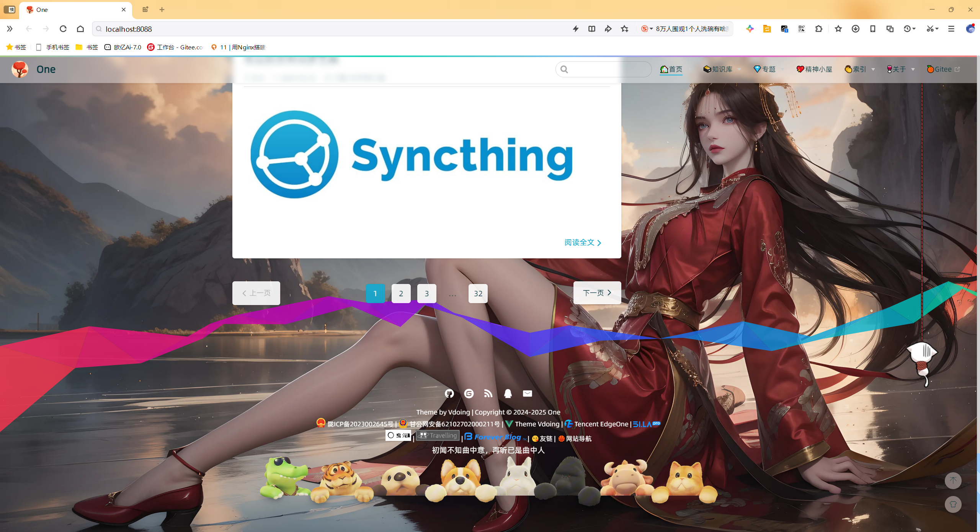The image size is (980, 532).
Task: Click the One site logo image
Action: click(x=20, y=69)
